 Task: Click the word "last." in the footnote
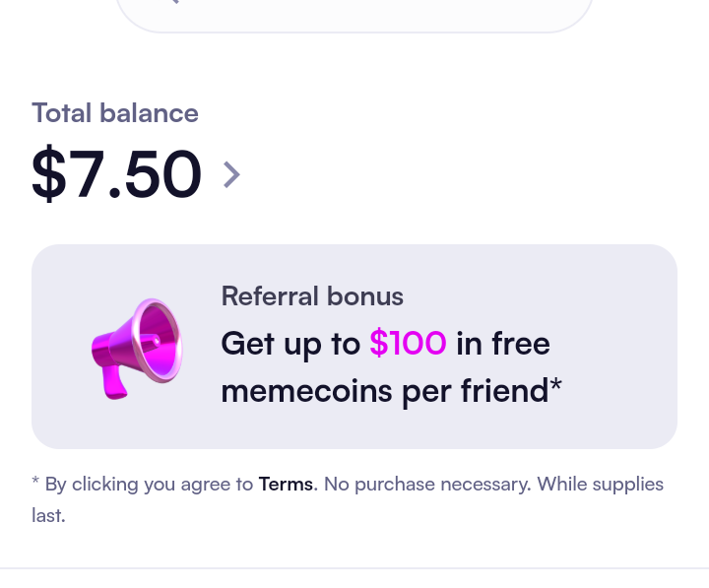click(x=48, y=516)
